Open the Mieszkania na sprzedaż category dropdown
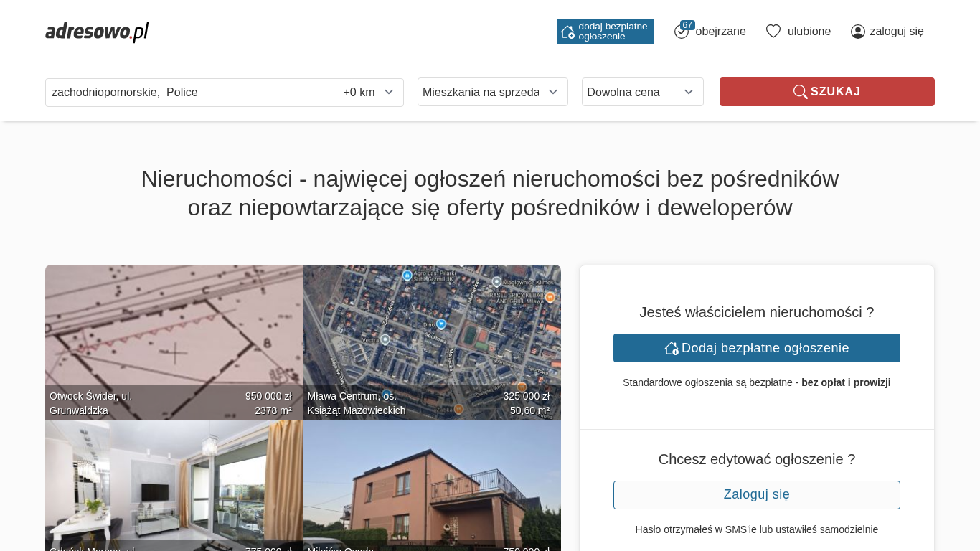The height and width of the screenshot is (551, 980). [x=492, y=92]
